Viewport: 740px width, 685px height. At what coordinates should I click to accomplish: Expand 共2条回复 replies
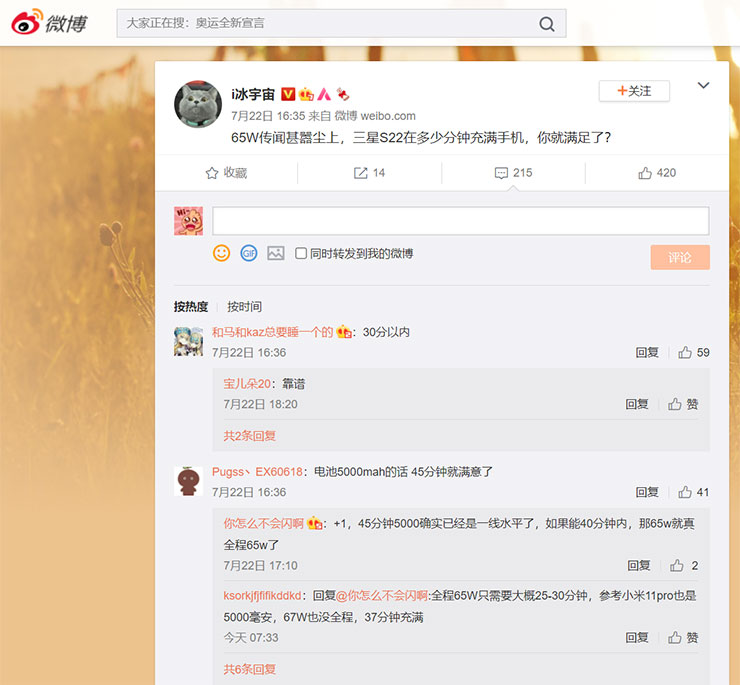[x=250, y=436]
